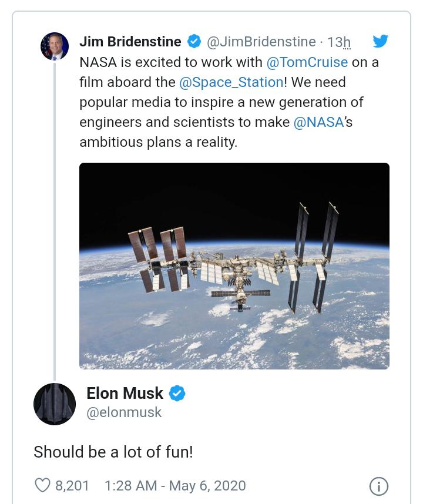Click Elon Musk's verified badge

(177, 393)
